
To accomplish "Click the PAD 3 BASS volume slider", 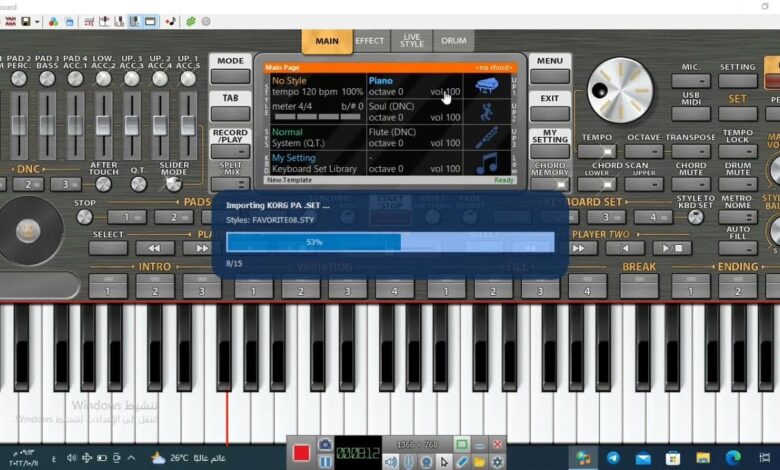I will [x=47, y=125].
